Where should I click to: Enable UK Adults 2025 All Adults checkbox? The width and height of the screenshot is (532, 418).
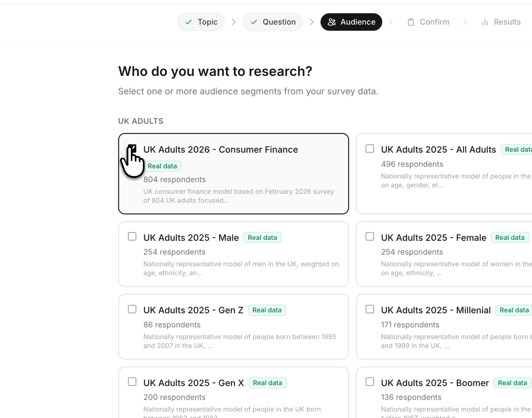(369, 149)
